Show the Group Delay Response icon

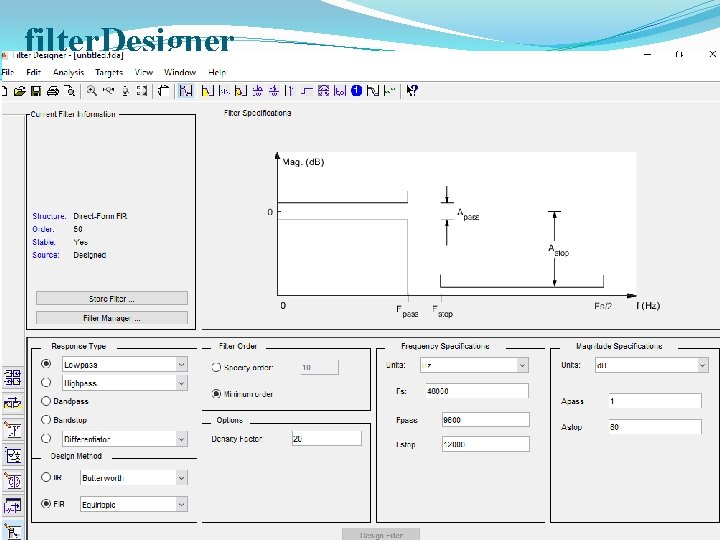tap(258, 91)
